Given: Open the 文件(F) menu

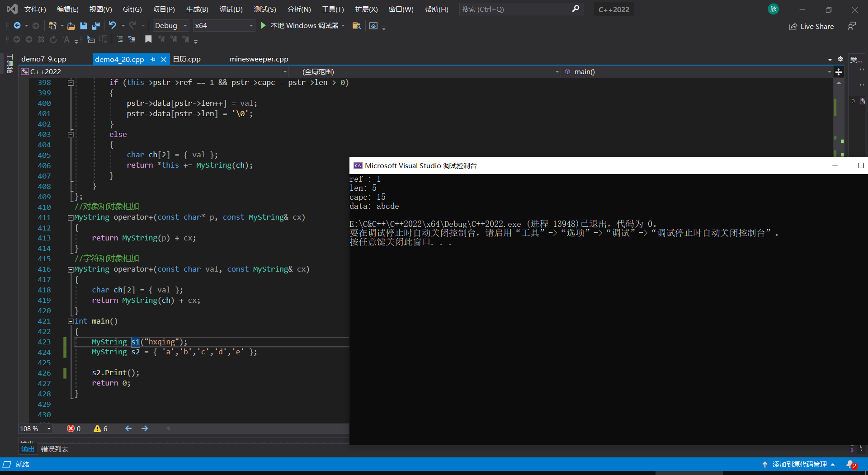Looking at the screenshot, I should pyautogui.click(x=35, y=9).
